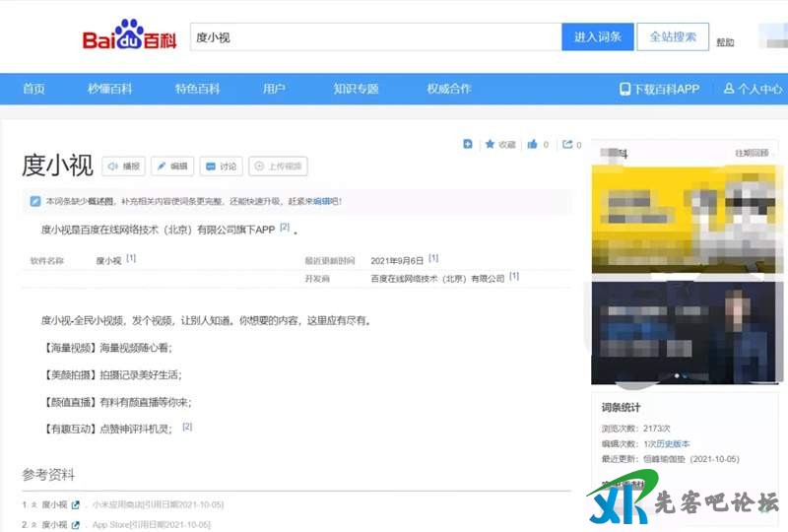
Task: Click the 进入词条 button
Action: (597, 37)
